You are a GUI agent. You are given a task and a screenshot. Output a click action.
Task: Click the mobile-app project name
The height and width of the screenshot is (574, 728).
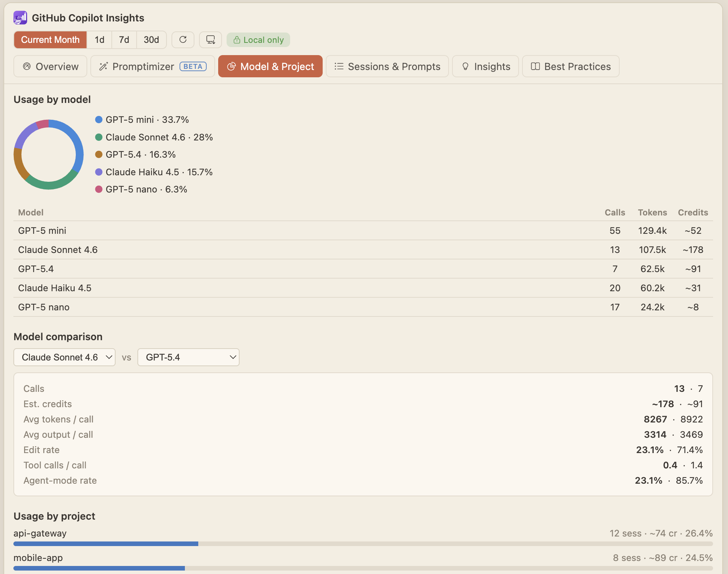[38, 558]
